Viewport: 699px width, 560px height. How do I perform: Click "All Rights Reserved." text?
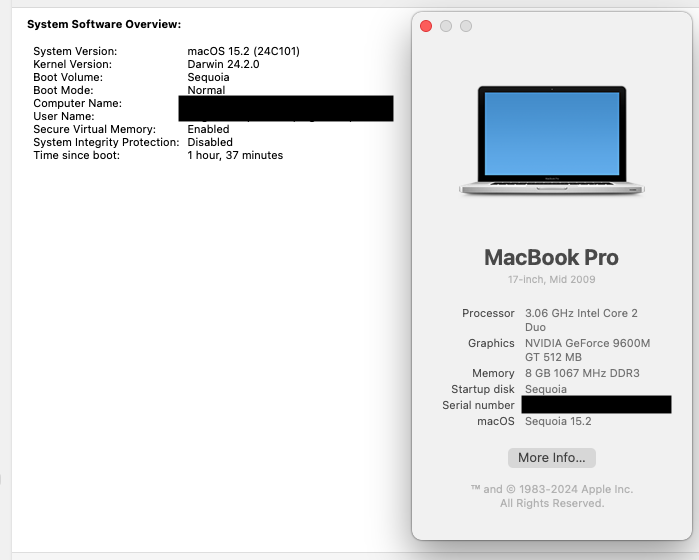(x=552, y=503)
